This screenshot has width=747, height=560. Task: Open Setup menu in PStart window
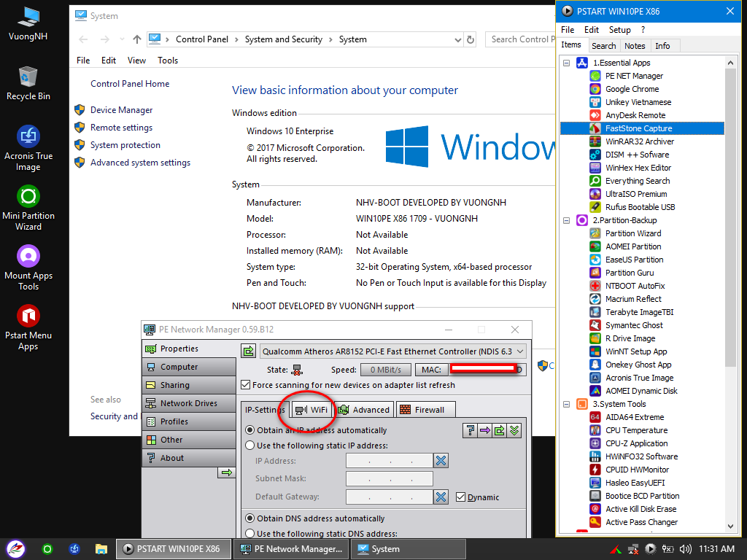[619, 29]
